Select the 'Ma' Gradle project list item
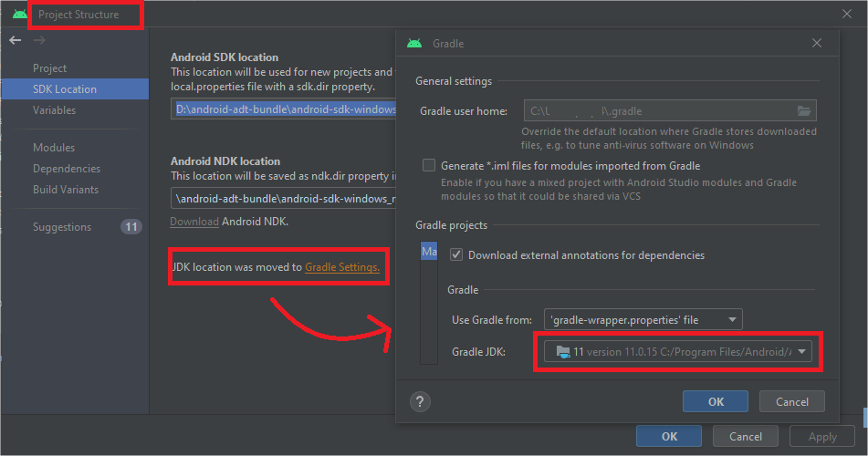The image size is (868, 456). [429, 251]
